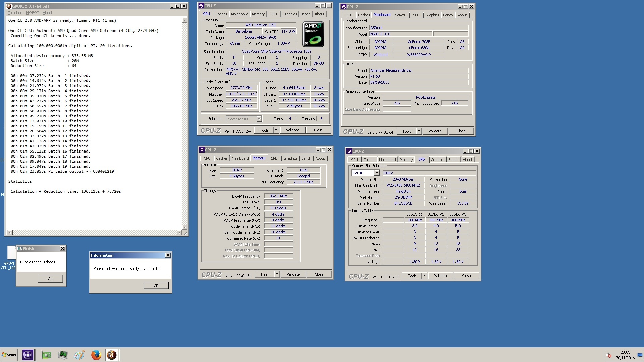Close the Information dialog with X

coord(168,255)
